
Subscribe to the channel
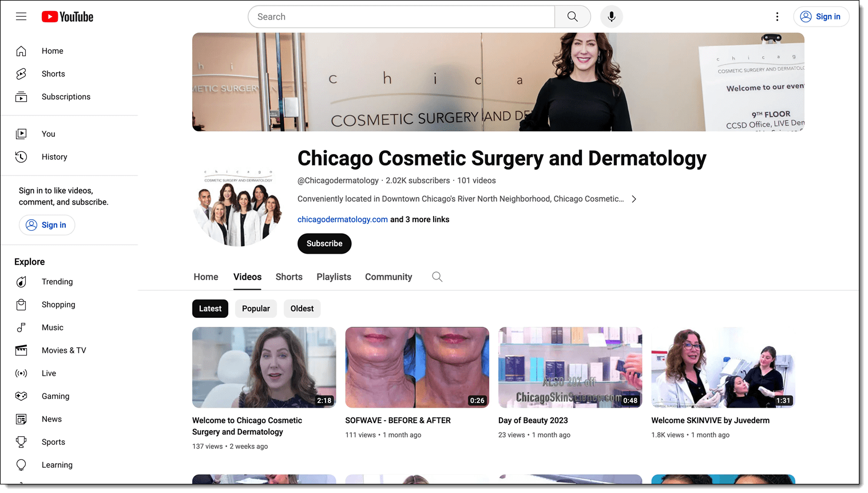(324, 243)
